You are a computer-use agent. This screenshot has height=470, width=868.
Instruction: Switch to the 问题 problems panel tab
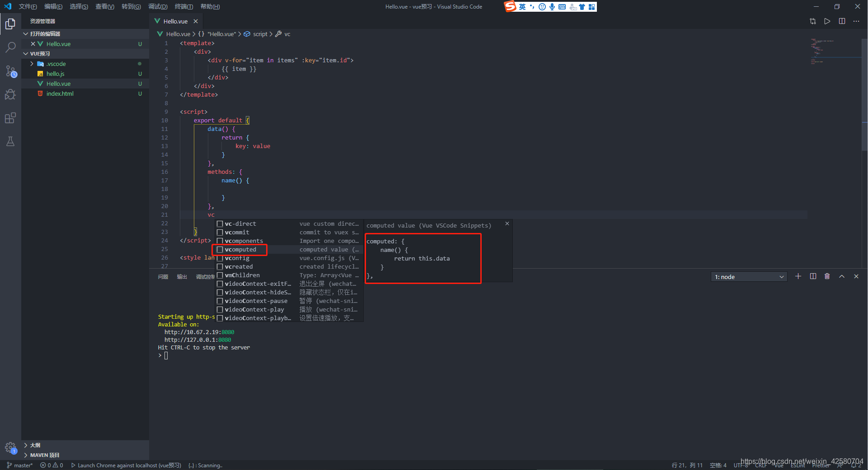[163, 277]
